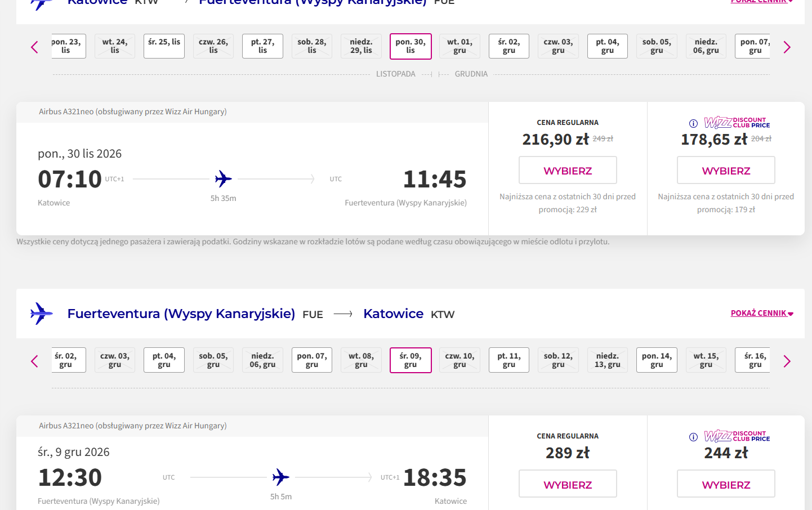Select return date czw. 10, gru
Image resolution: width=812 pixels, height=510 pixels.
click(459, 360)
